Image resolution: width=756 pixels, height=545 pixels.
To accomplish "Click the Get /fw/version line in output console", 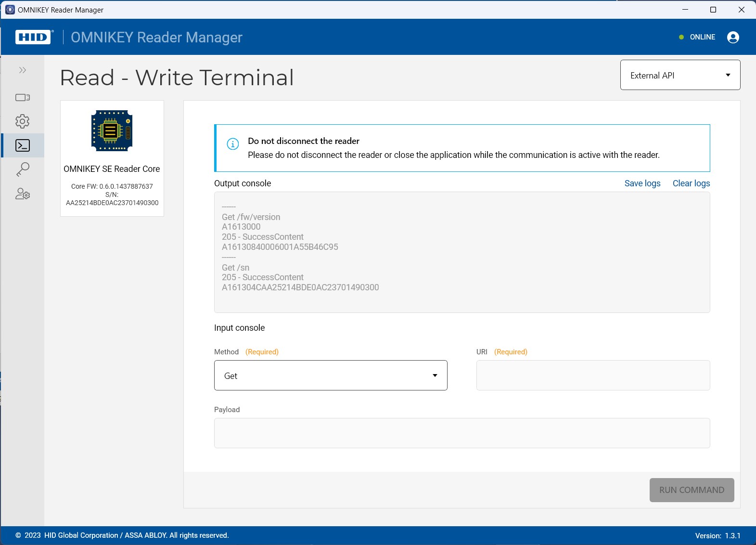I will tap(251, 217).
